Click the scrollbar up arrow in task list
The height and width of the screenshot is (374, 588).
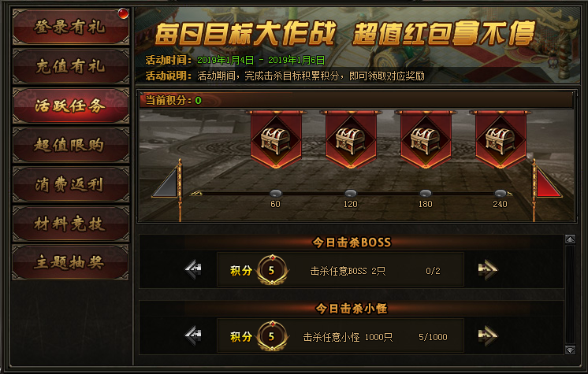(570, 239)
